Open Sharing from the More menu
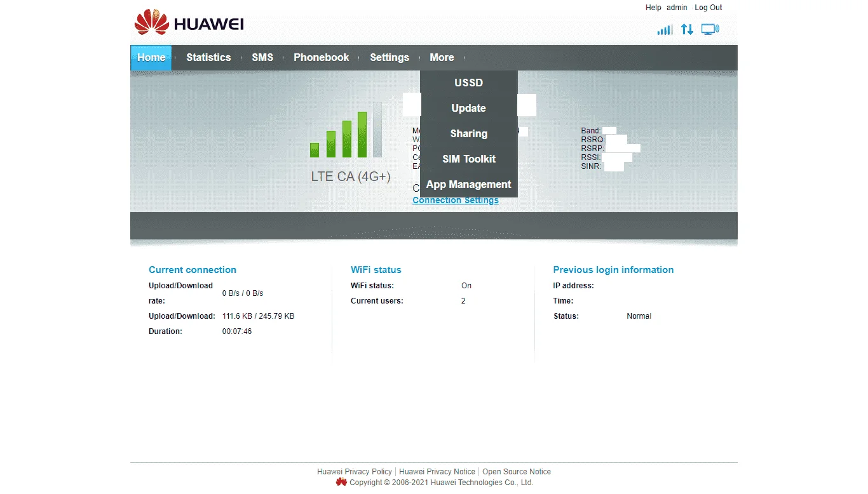 pos(469,133)
